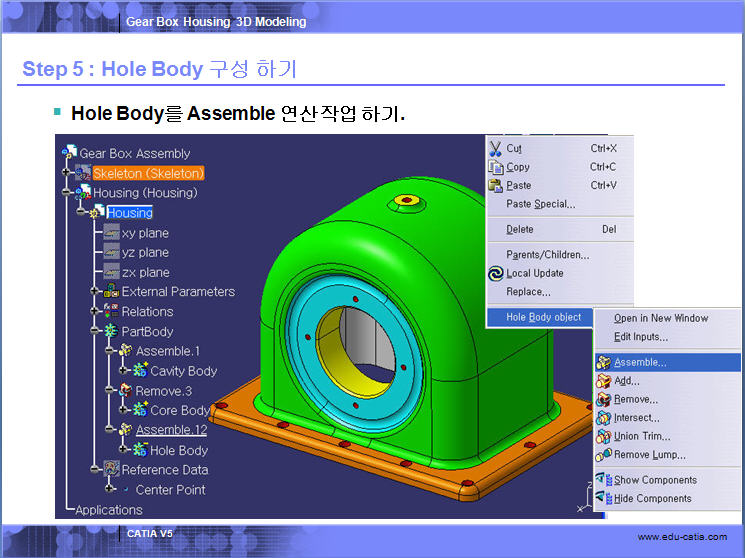Choose Paste Special from context menu
This screenshot has width=745, height=558.
click(x=540, y=204)
